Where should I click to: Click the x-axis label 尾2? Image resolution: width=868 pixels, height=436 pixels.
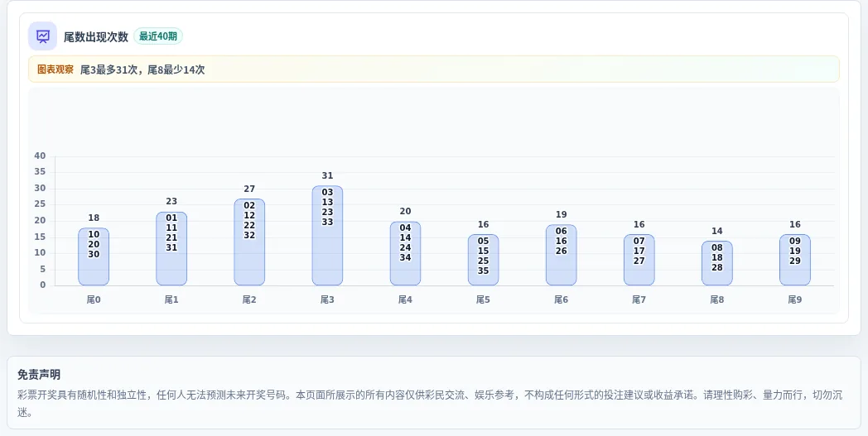pyautogui.click(x=249, y=299)
